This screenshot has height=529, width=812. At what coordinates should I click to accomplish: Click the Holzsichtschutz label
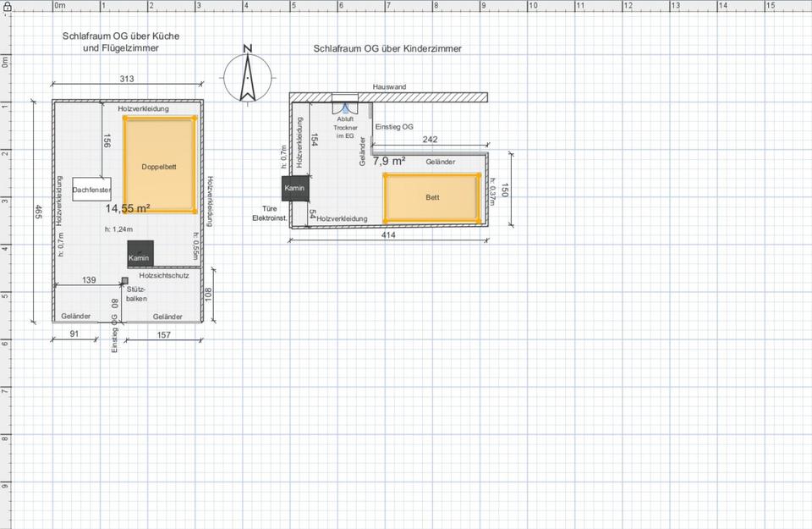point(163,275)
